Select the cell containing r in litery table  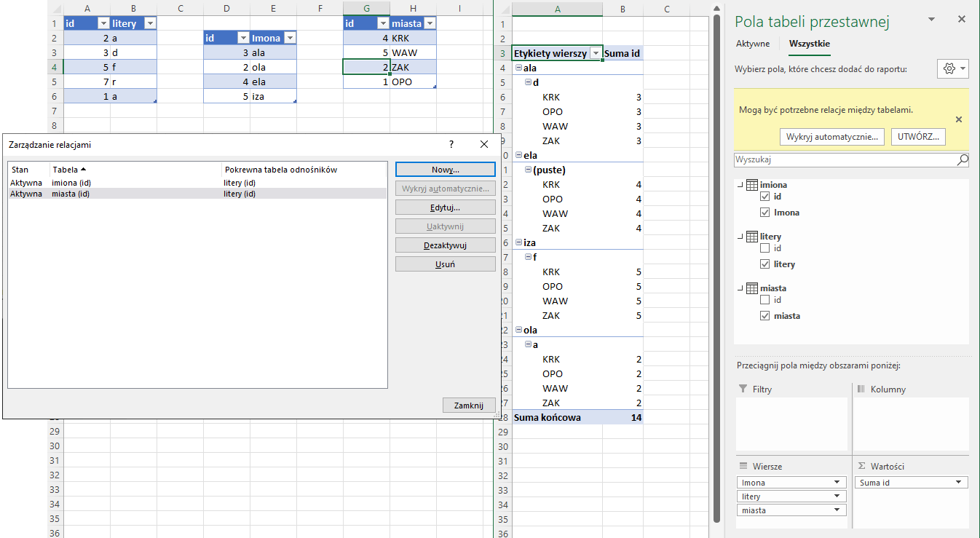tap(133, 82)
